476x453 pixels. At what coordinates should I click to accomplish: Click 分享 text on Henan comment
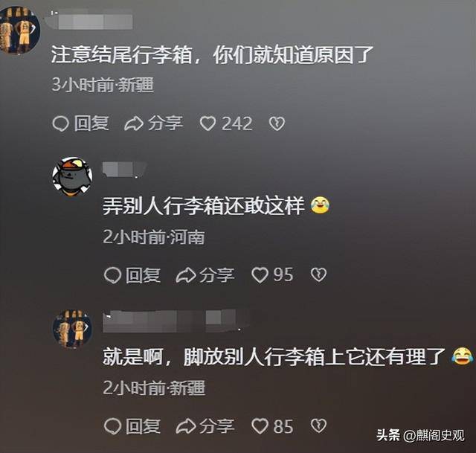(217, 275)
